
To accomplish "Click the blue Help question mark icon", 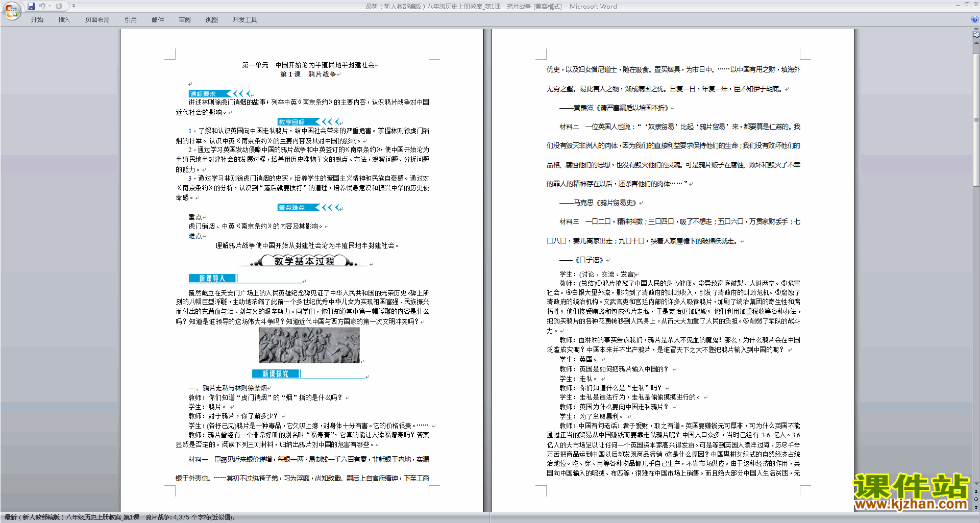I will tap(975, 19).
